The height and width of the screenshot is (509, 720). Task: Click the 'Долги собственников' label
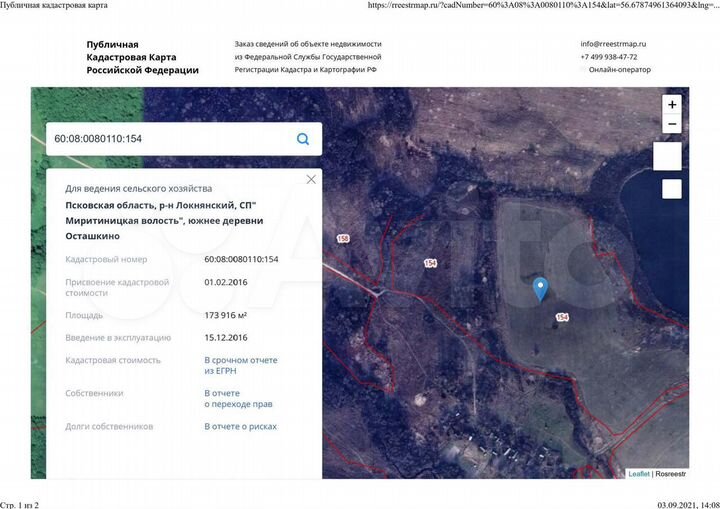(109, 426)
